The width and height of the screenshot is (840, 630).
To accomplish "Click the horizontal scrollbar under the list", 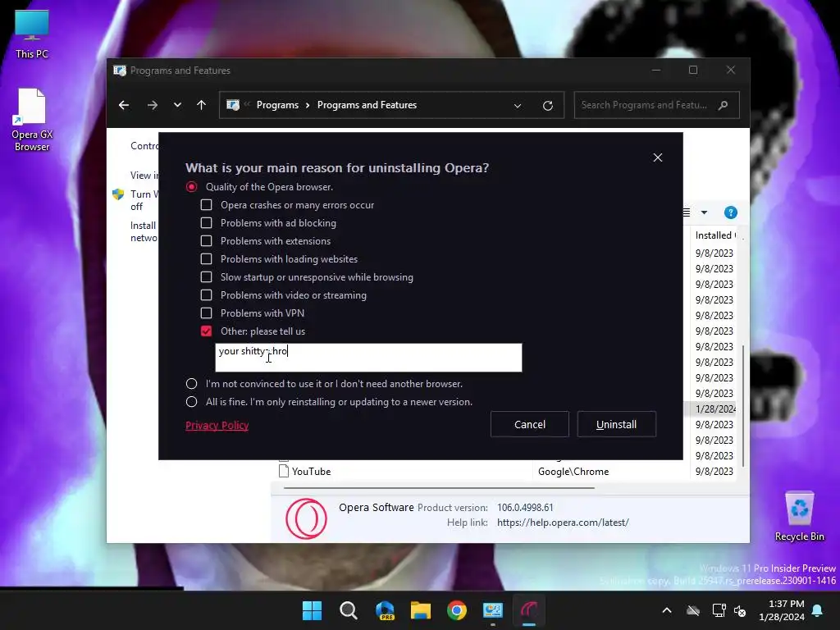I will [439, 488].
